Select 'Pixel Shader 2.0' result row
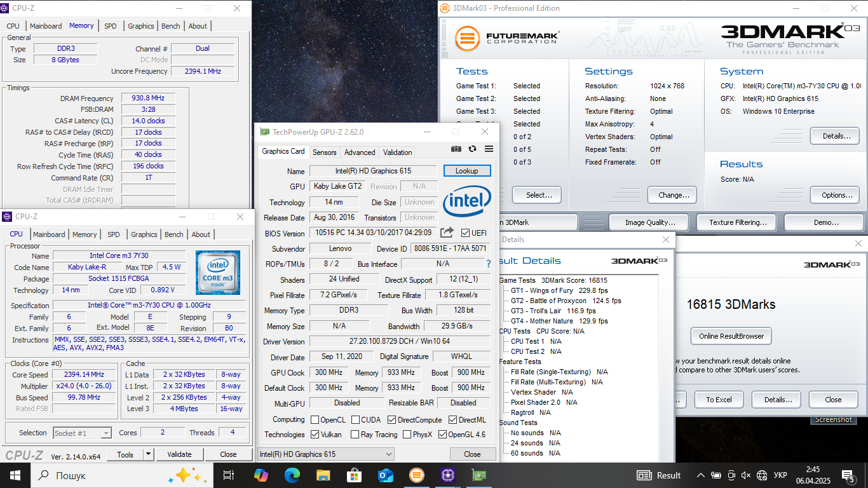This screenshot has height=488, width=868. click(x=544, y=402)
